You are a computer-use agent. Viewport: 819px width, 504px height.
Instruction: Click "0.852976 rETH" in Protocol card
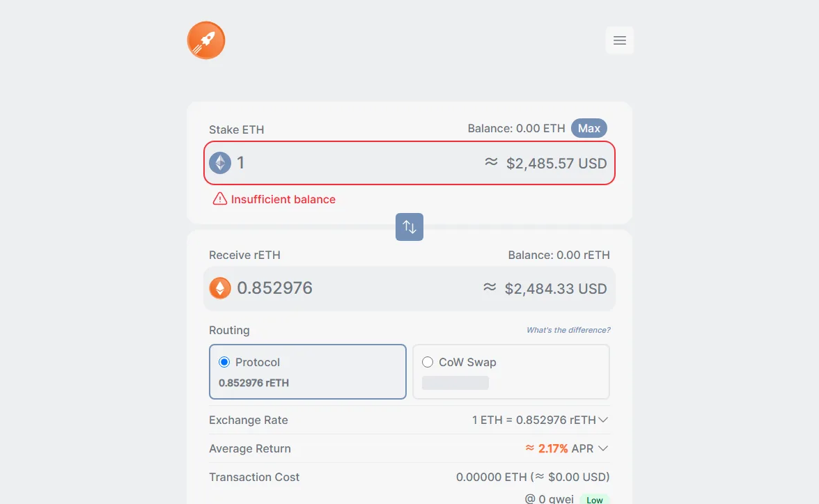[x=253, y=383]
